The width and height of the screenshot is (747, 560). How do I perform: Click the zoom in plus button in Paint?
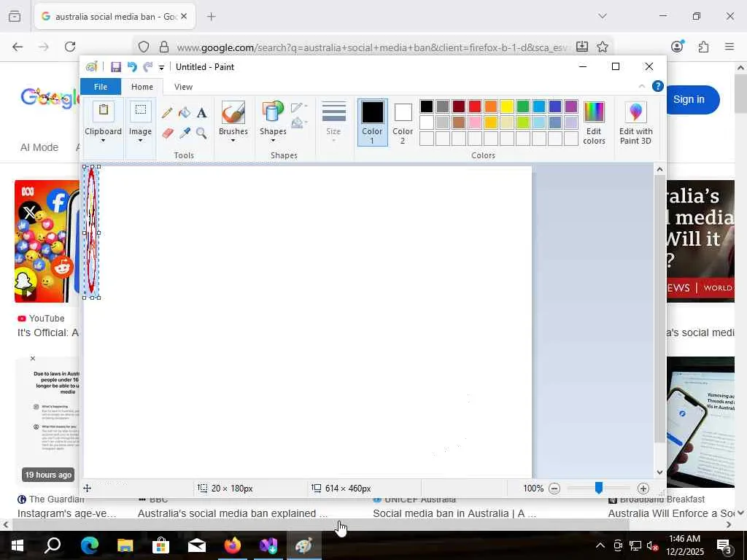643,489
